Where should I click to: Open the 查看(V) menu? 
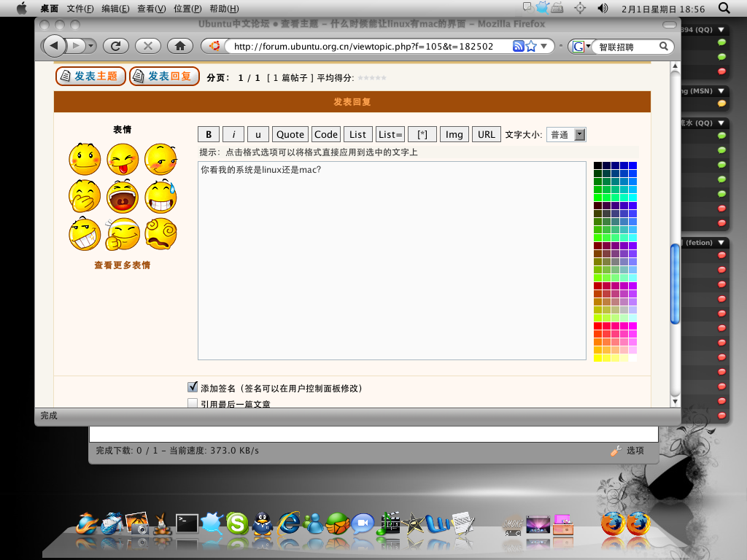tap(152, 9)
